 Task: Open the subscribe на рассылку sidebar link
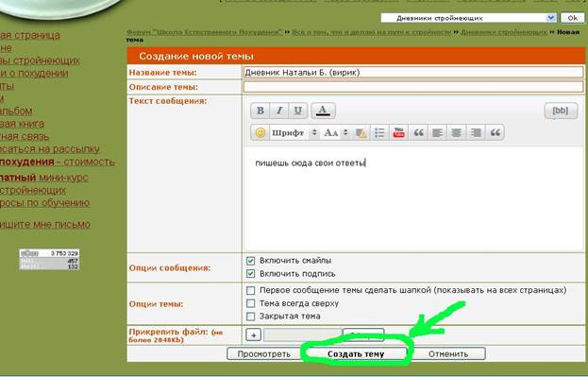point(49,149)
